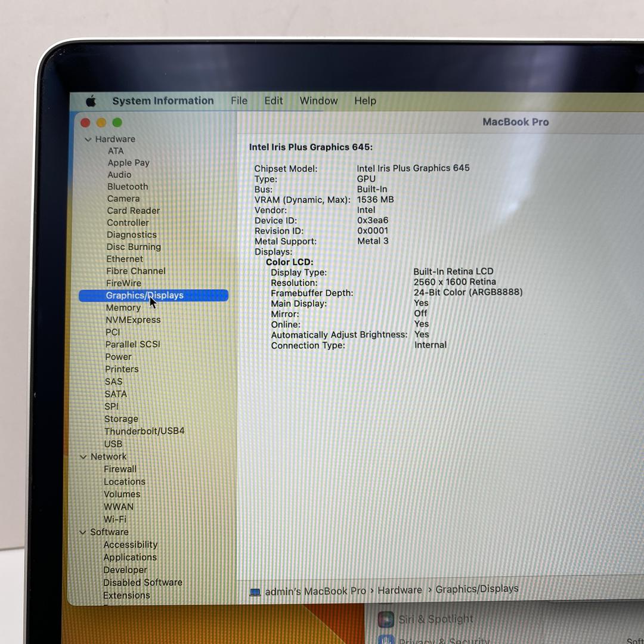644x644 pixels.
Task: Select SPI in the Hardware list
Action: 112,406
